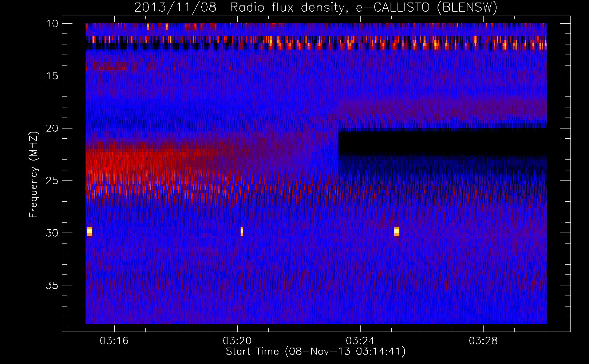Click the 10 MHz frequency tick label
Viewport: 589px width, 364px height.
[52, 24]
